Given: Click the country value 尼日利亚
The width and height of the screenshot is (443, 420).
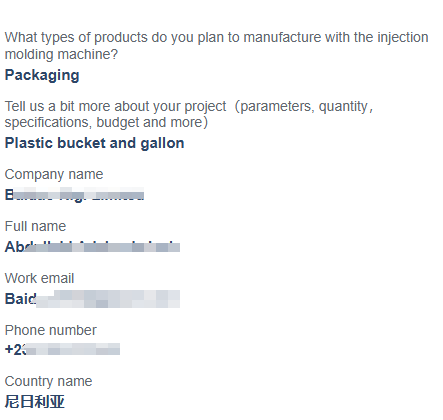Looking at the screenshot, I should coord(35,401).
